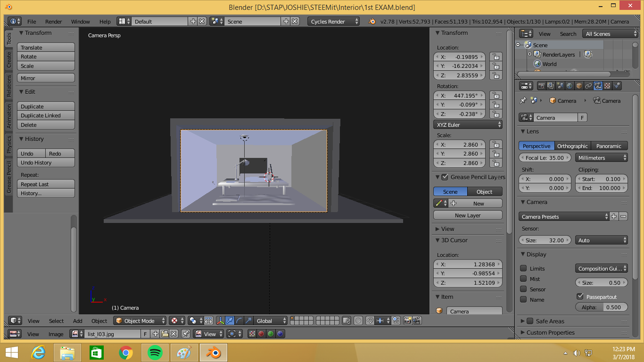Image resolution: width=644 pixels, height=362 pixels.
Task: Open the All Scenes outliner dropdown
Action: click(611, 33)
